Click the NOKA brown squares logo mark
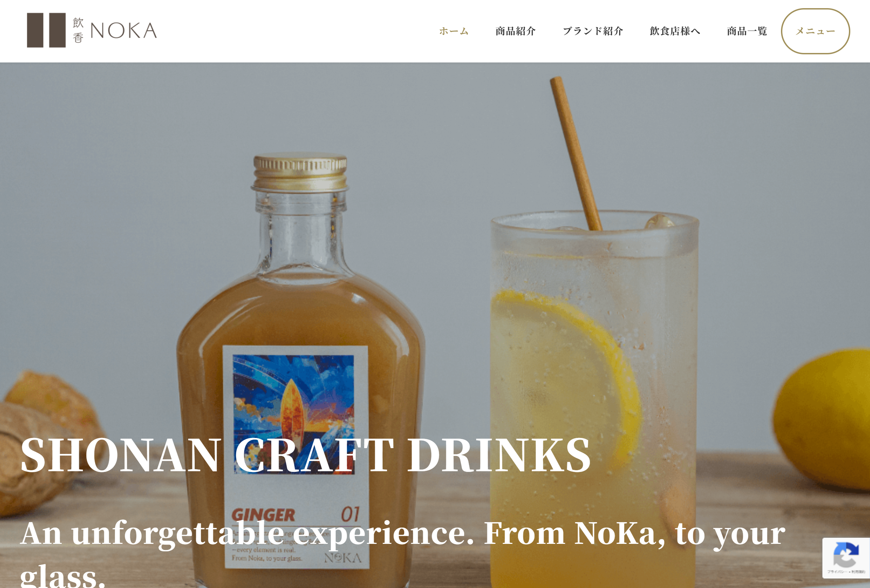 [46, 30]
